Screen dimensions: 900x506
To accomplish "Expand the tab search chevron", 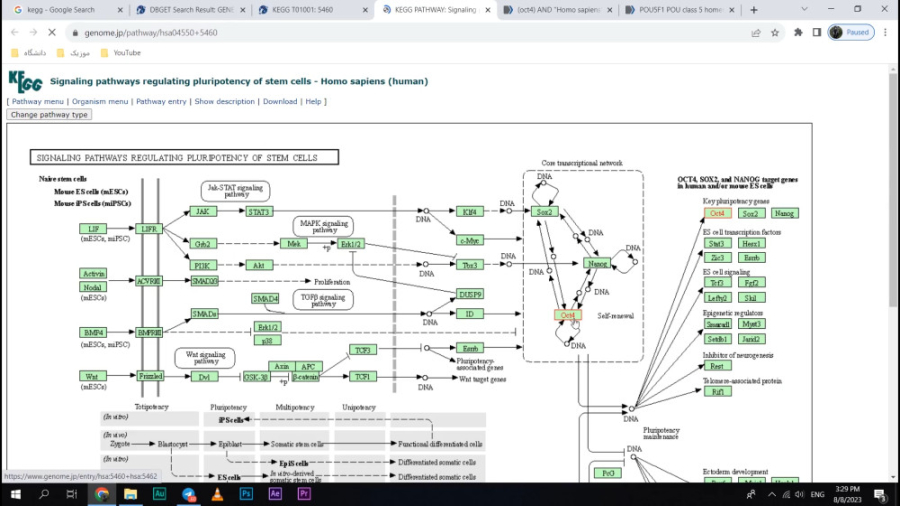I will click(x=803, y=10).
